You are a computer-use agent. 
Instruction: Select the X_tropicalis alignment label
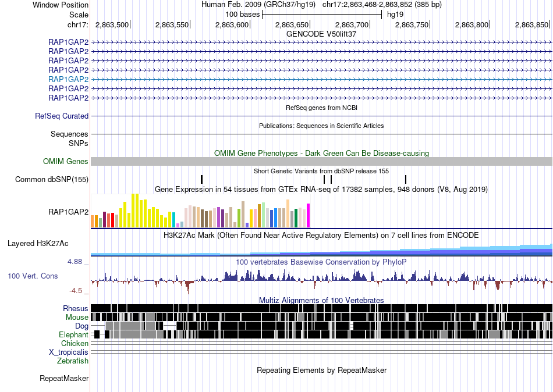click(69, 352)
